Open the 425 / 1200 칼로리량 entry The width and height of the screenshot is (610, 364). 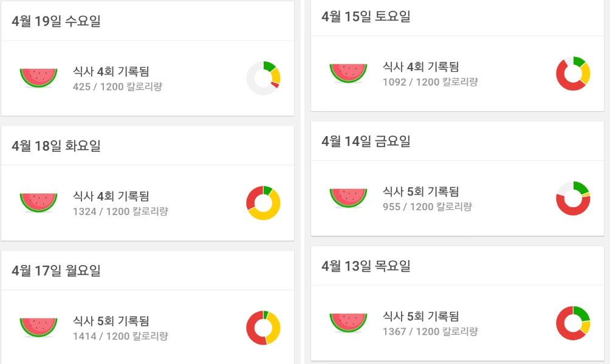click(x=117, y=86)
